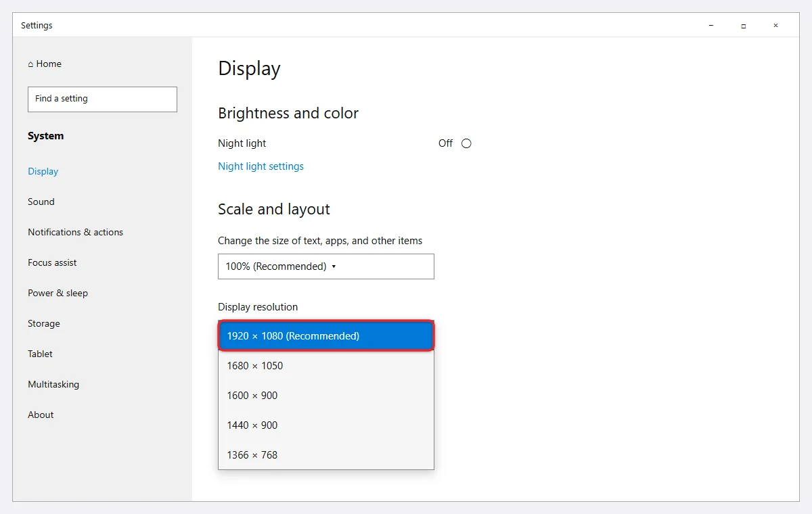Image resolution: width=812 pixels, height=514 pixels.
Task: Go to Home in the sidebar
Action: coord(45,64)
